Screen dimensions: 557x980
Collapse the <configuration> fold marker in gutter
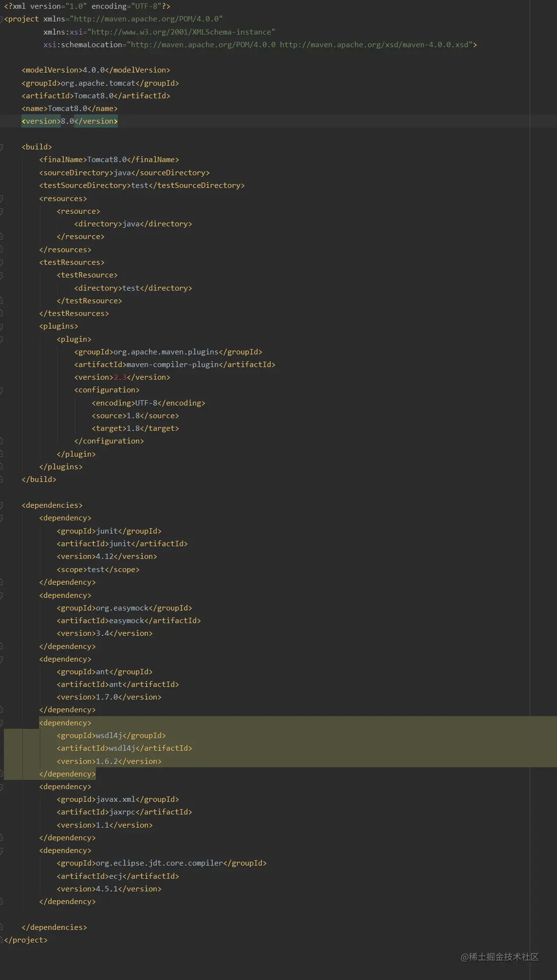[x=1, y=390]
